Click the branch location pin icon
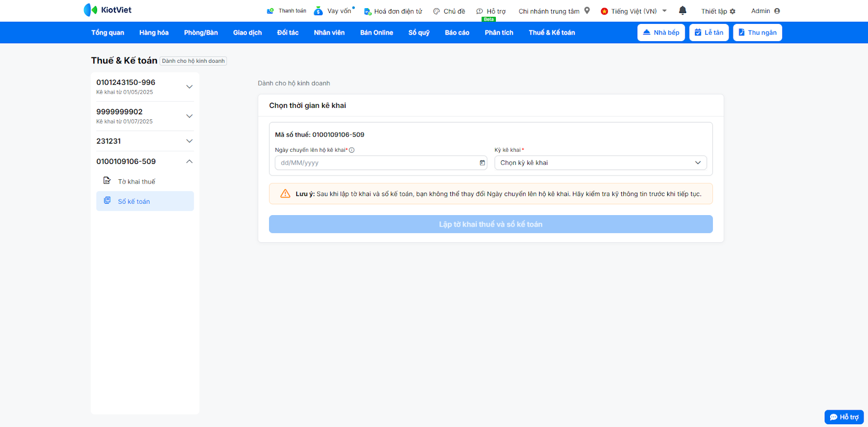The image size is (868, 427). tap(587, 10)
